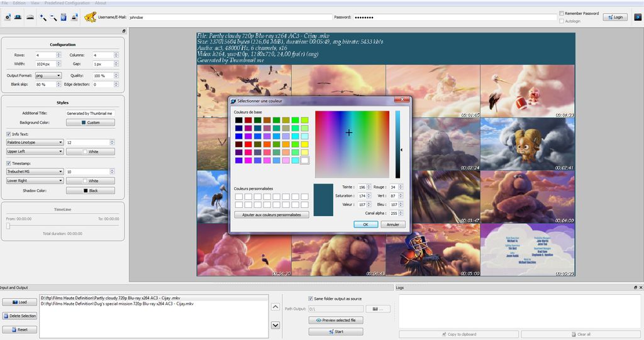Screen dimensions: 644x340
Task: Click the Reset button
Action: pos(19,330)
